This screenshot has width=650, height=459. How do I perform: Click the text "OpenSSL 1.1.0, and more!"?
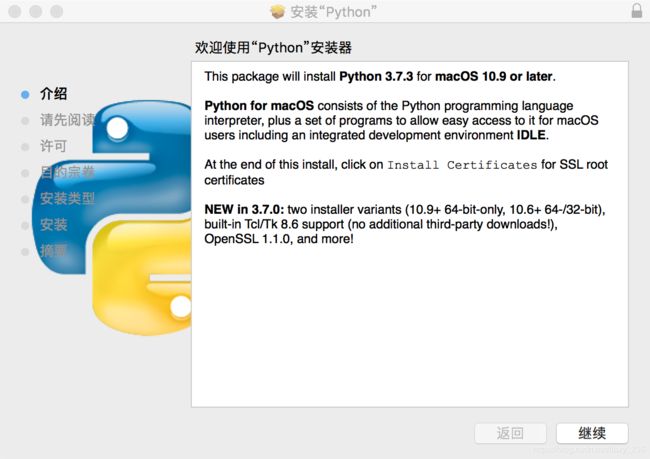click(279, 239)
